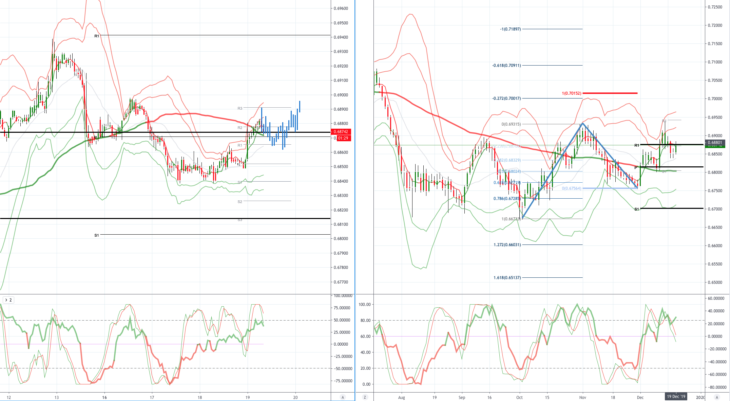Expand the collapsed indicator legend showing 2
The width and height of the screenshot is (730, 401).
[7, 300]
